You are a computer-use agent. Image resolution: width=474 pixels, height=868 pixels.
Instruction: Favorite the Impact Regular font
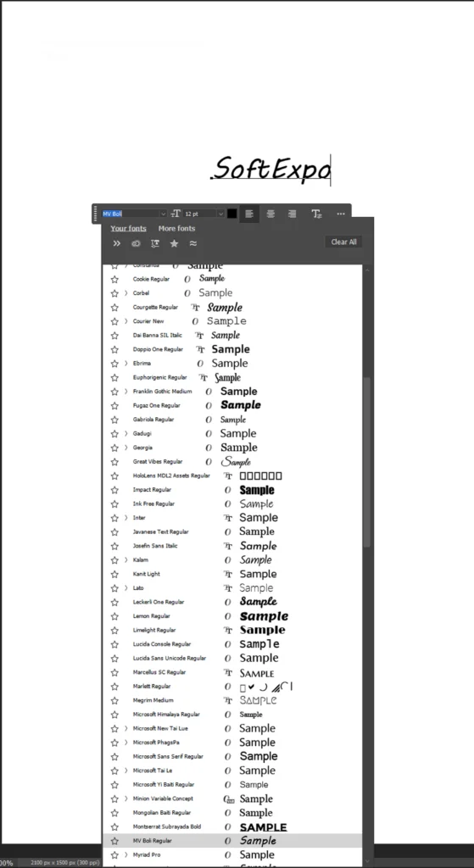click(114, 490)
